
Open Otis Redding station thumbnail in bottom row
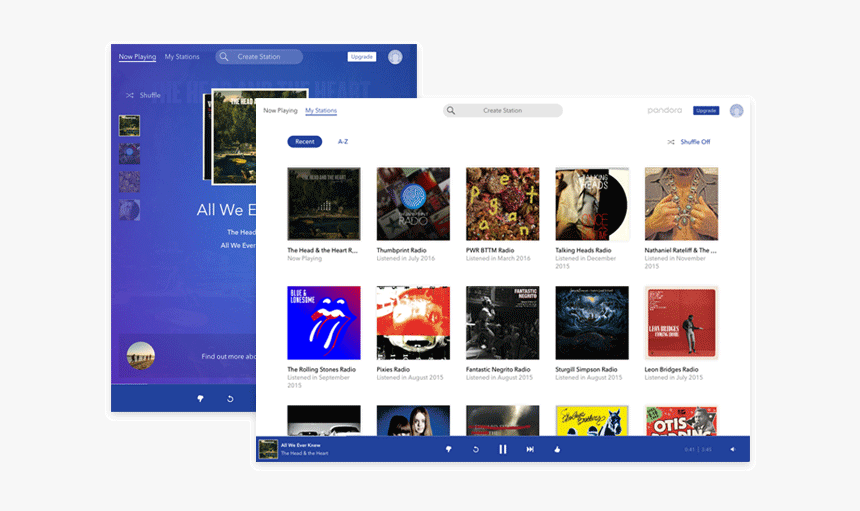point(681,421)
